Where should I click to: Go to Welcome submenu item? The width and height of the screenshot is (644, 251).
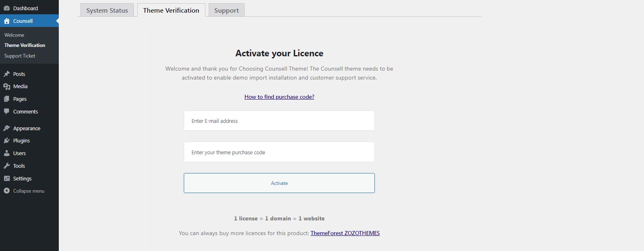point(14,35)
